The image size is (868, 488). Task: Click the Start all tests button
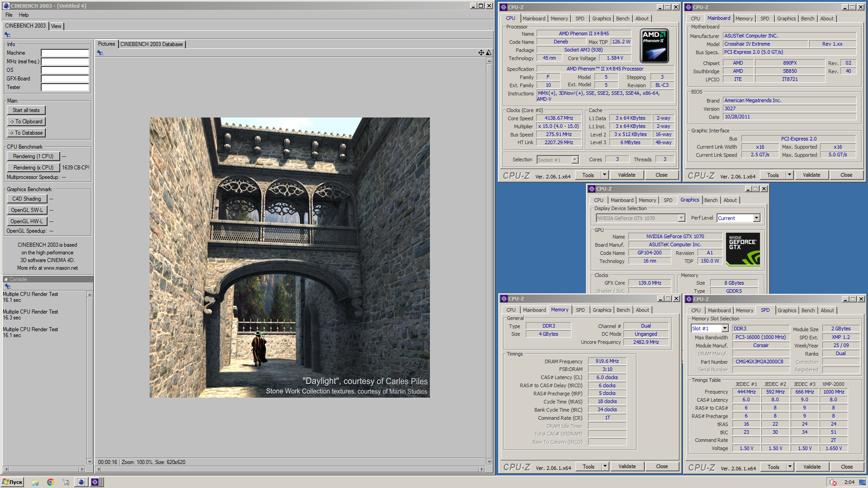click(x=26, y=110)
